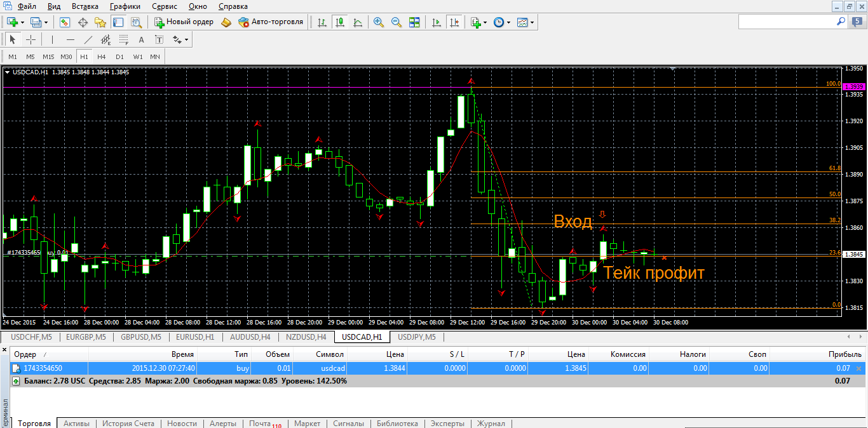The image size is (868, 428).
Task: Switch to the USDJPY,M5 chart tab
Action: 416,337
